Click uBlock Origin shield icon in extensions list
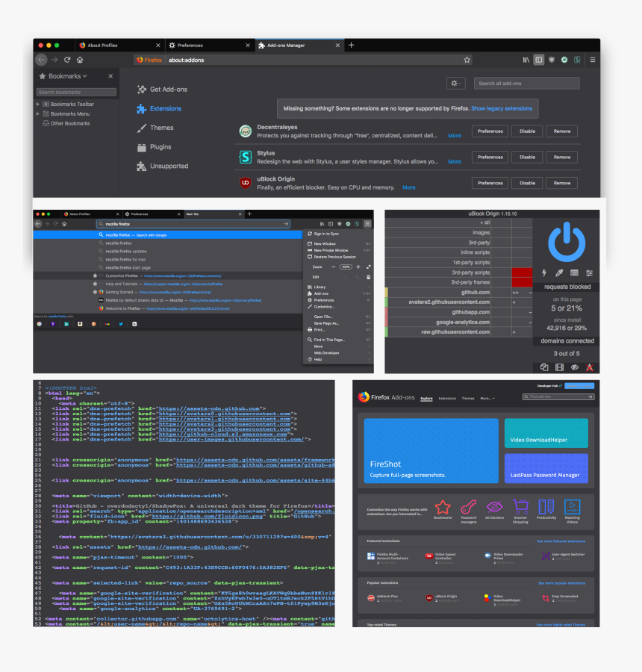 click(x=245, y=183)
